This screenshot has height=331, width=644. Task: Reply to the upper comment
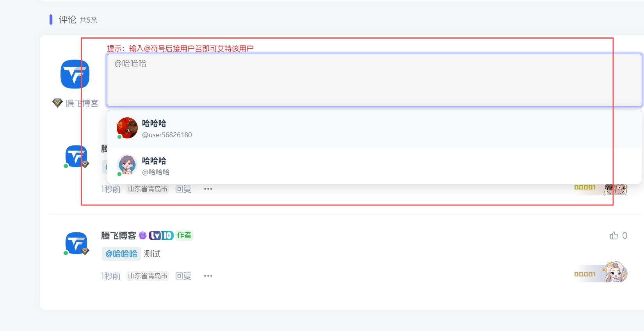click(x=183, y=189)
